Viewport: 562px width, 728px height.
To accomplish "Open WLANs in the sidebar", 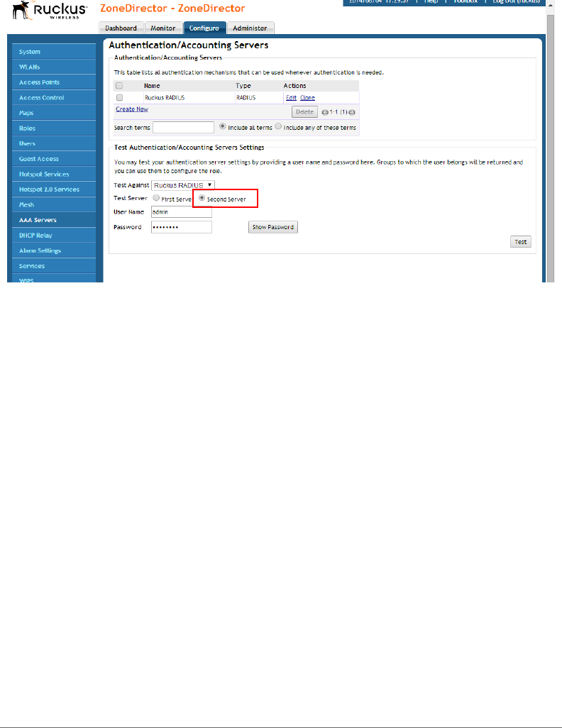I will [54, 67].
